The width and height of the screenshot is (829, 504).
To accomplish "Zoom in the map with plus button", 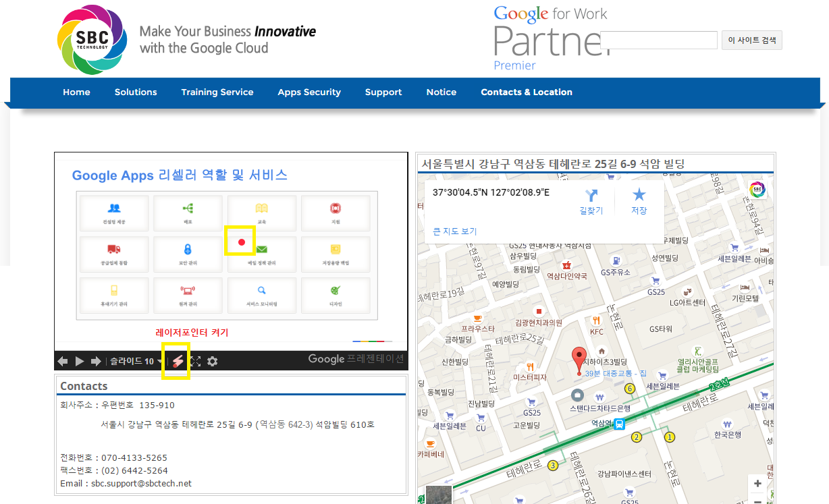I will pyautogui.click(x=757, y=483).
